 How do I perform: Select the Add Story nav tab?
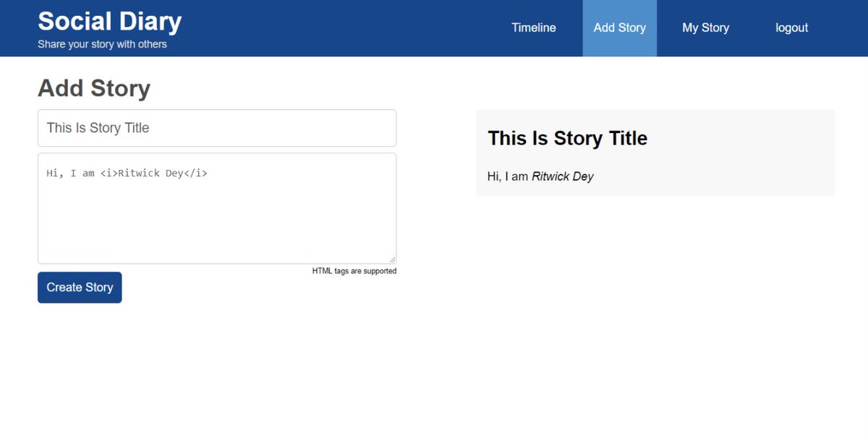pyautogui.click(x=620, y=28)
